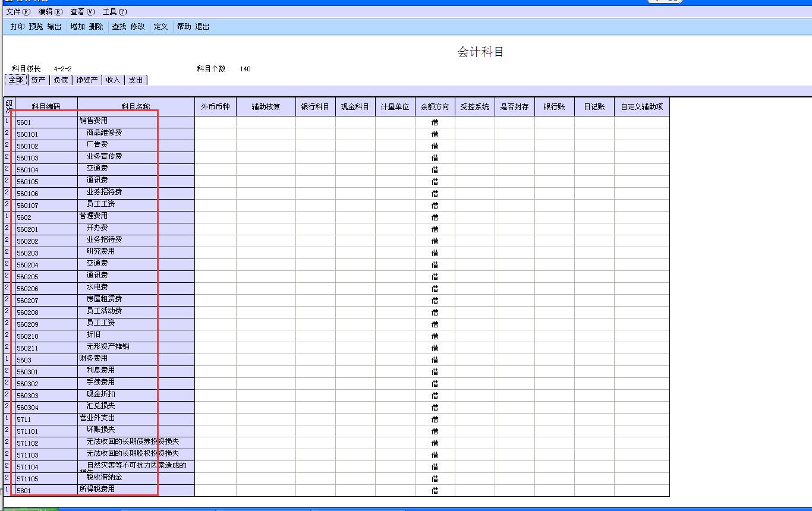
Task: Select the 财务费用 account row
Action: coord(336,359)
